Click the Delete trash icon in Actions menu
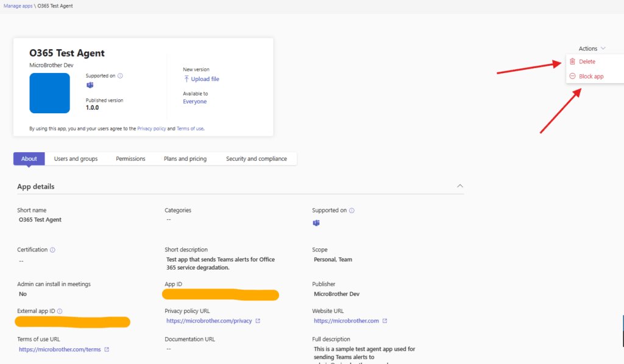This screenshot has width=624, height=364. tap(572, 61)
